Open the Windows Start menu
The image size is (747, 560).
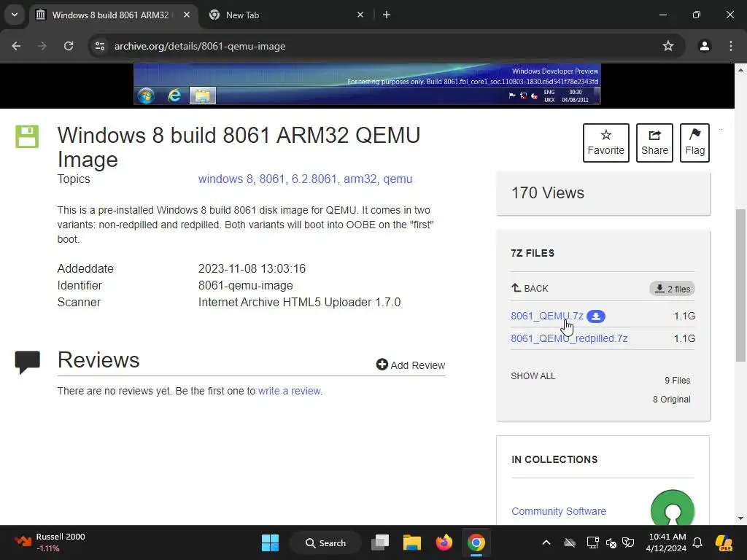[270, 542]
